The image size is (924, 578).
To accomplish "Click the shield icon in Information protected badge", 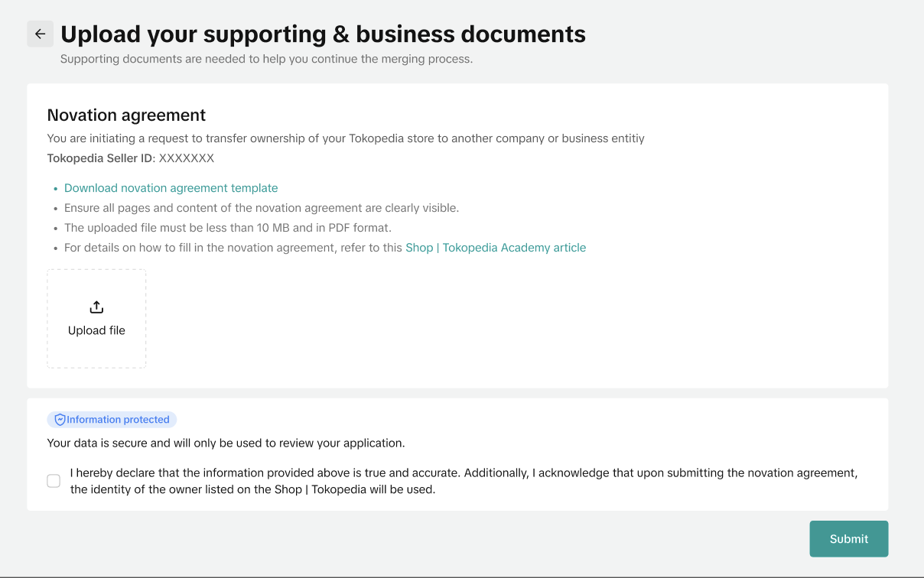I will [x=60, y=420].
